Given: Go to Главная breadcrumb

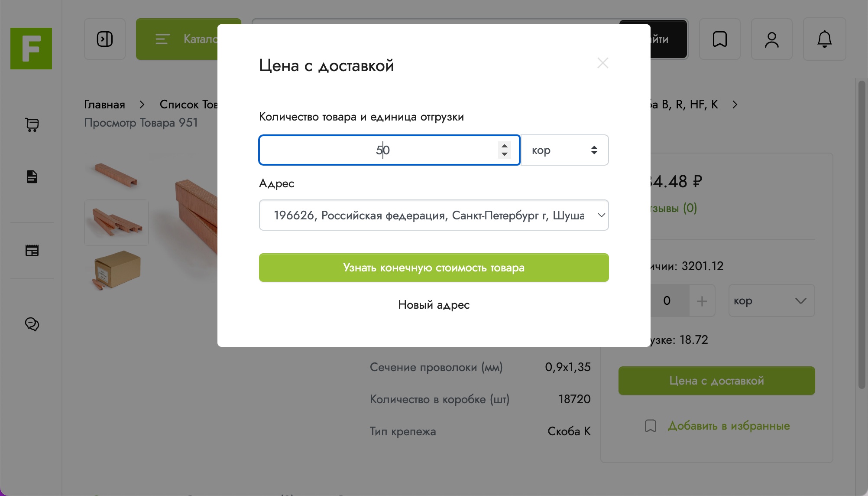Looking at the screenshot, I should click(x=104, y=104).
